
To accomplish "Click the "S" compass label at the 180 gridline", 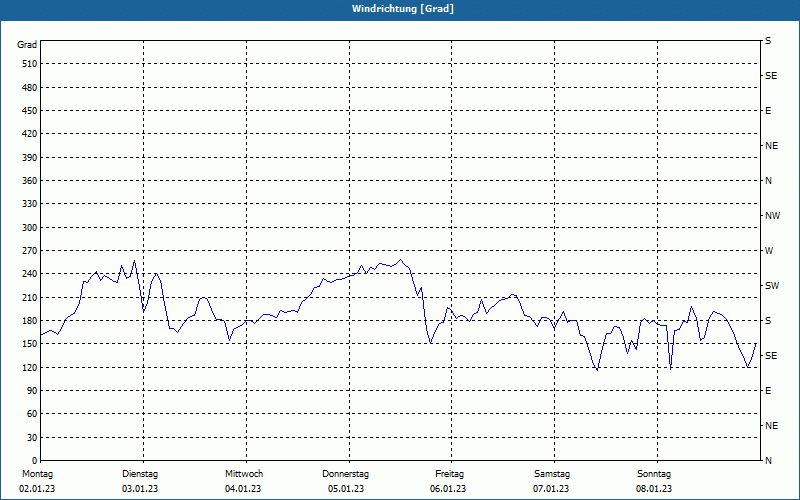I will (x=768, y=321).
